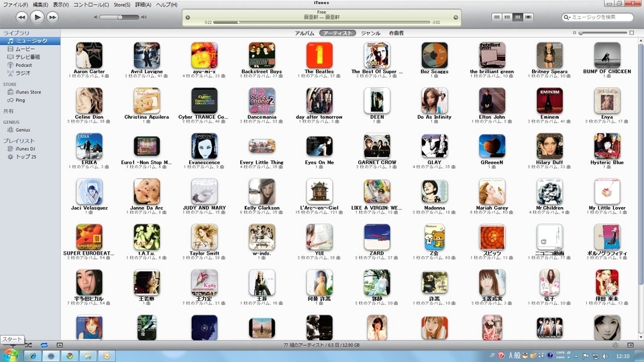
Task: Click the IME help question mark icon
Action: (x=550, y=356)
